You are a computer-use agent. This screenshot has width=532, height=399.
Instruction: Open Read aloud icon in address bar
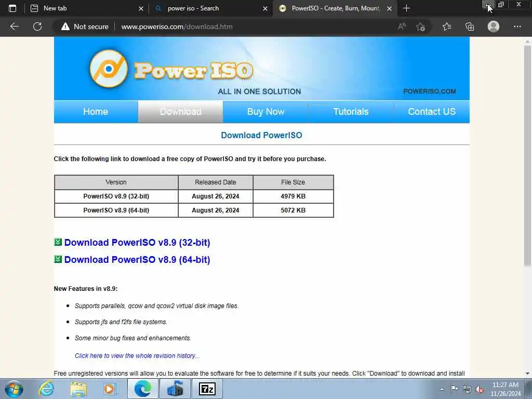(402, 26)
